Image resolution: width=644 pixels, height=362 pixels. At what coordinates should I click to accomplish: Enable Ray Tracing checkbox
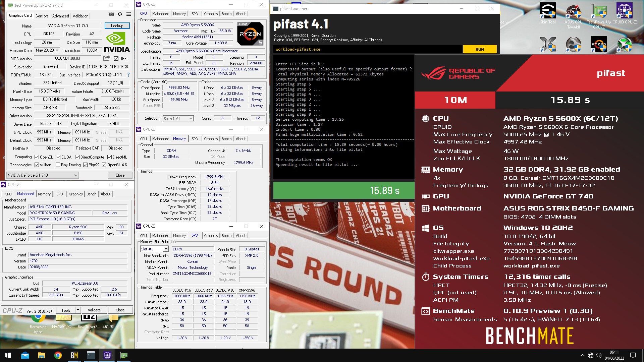click(x=58, y=165)
